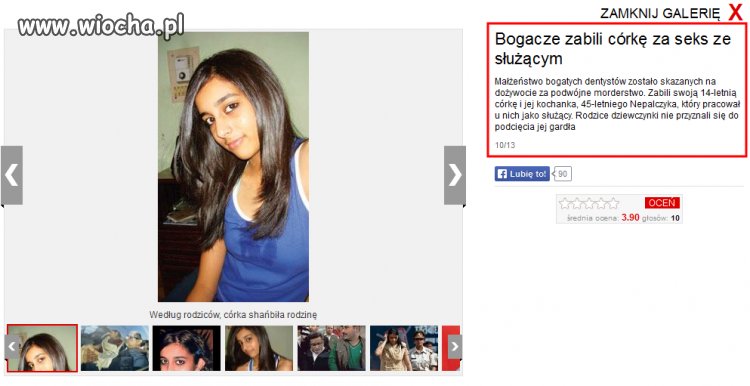Image resolution: width=750 pixels, height=386 pixels.
Task: Rate four stars in the rating widget
Action: tap(601, 203)
